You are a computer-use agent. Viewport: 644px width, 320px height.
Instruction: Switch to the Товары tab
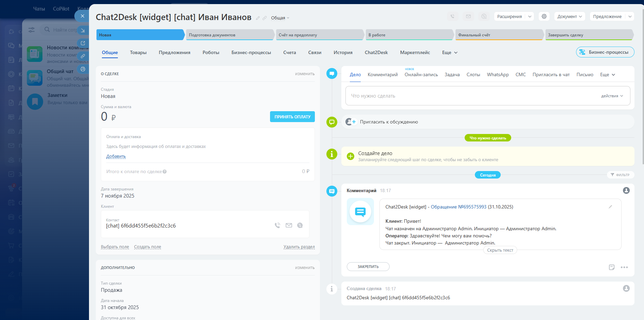[x=138, y=53]
